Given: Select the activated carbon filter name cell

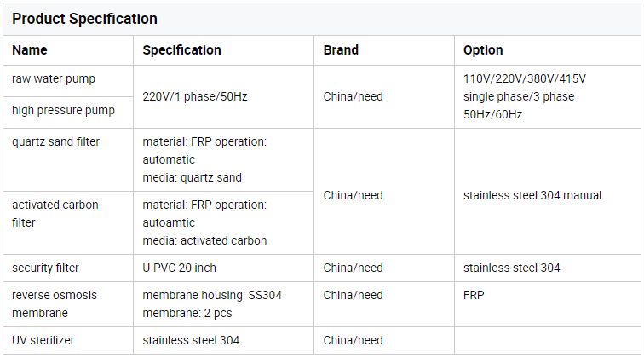Looking at the screenshot, I should pyautogui.click(x=55, y=214).
